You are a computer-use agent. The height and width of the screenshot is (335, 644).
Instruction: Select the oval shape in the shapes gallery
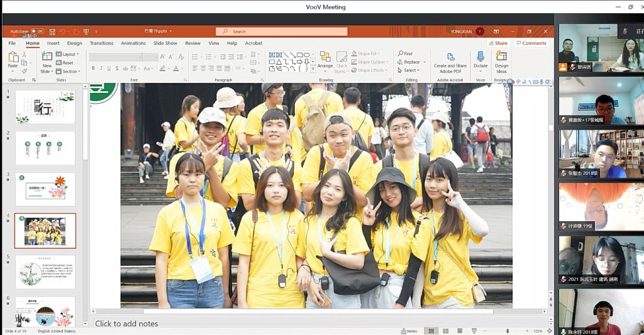[307, 55]
